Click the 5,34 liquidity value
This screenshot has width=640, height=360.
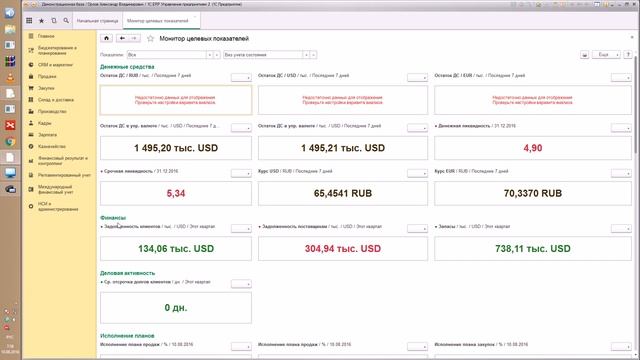(x=176, y=193)
